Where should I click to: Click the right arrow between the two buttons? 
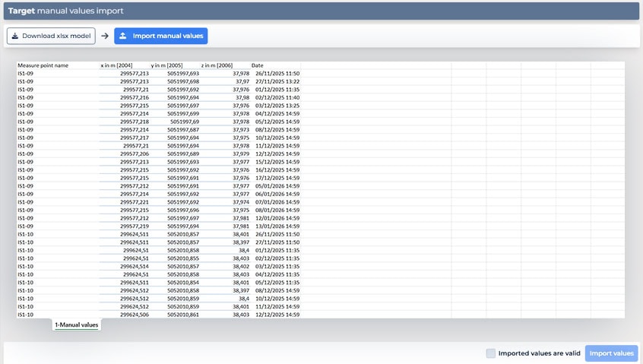tap(105, 36)
